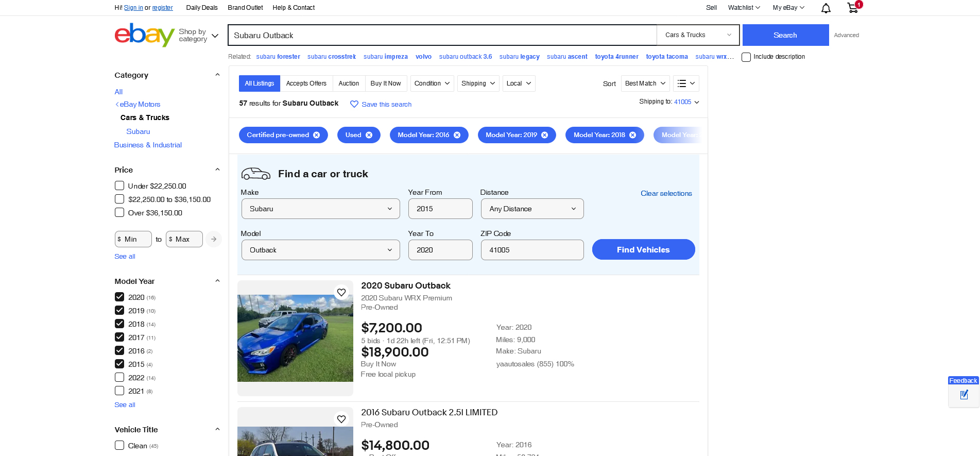Add 2020 Subaru Outback to watchlist
This screenshot has height=456, width=980.
(x=341, y=293)
